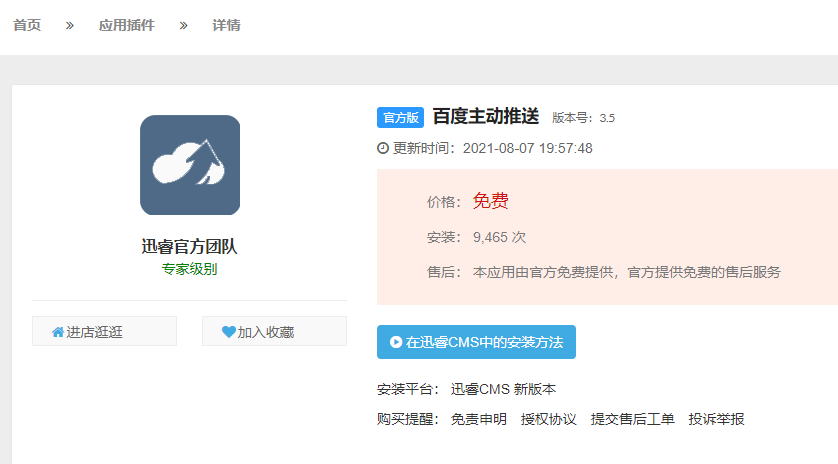Open the 提交售后工单 link
Screen dimensions: 838x464
click(x=632, y=419)
